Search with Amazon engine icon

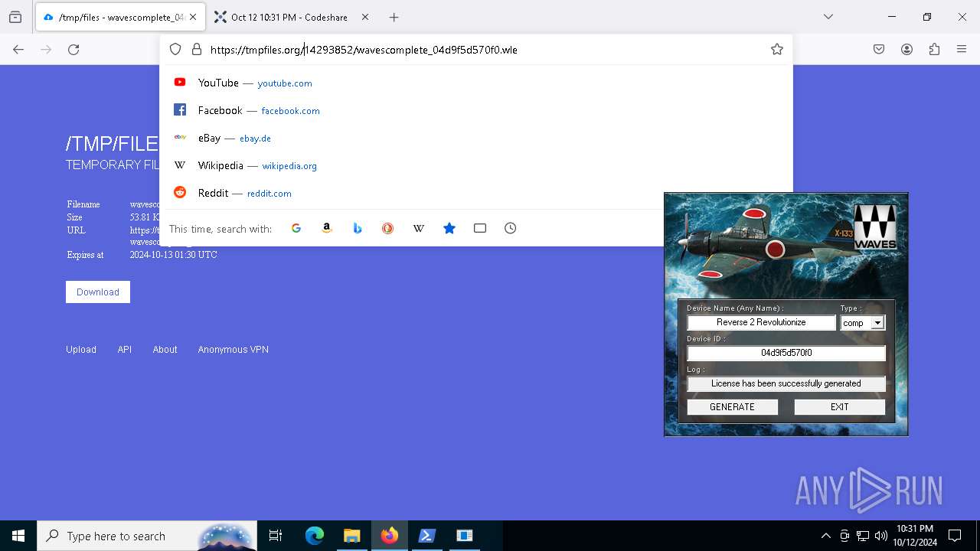tap(327, 228)
